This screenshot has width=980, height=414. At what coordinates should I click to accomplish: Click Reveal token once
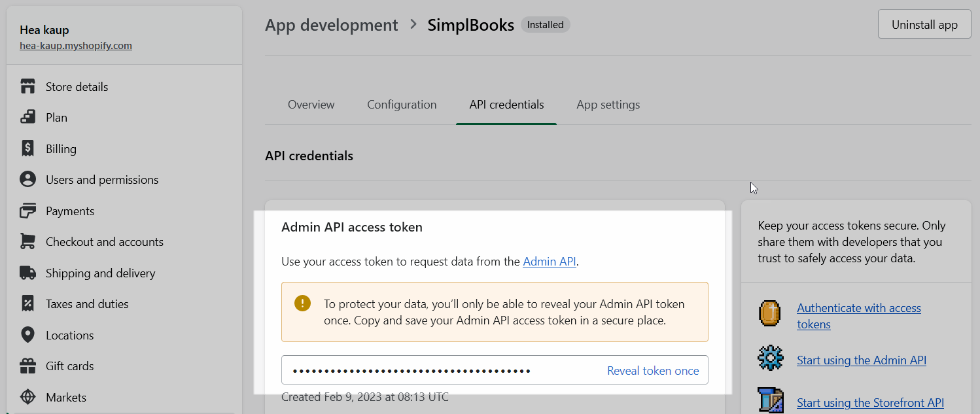pyautogui.click(x=653, y=371)
